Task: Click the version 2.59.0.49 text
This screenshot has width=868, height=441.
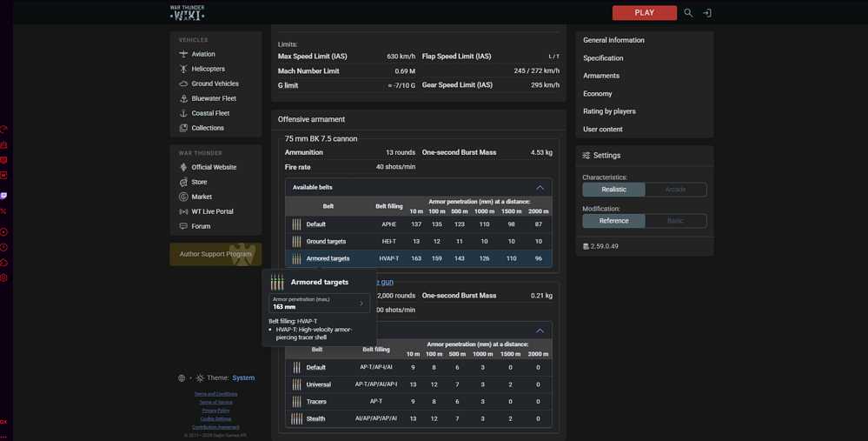Action: click(x=605, y=246)
